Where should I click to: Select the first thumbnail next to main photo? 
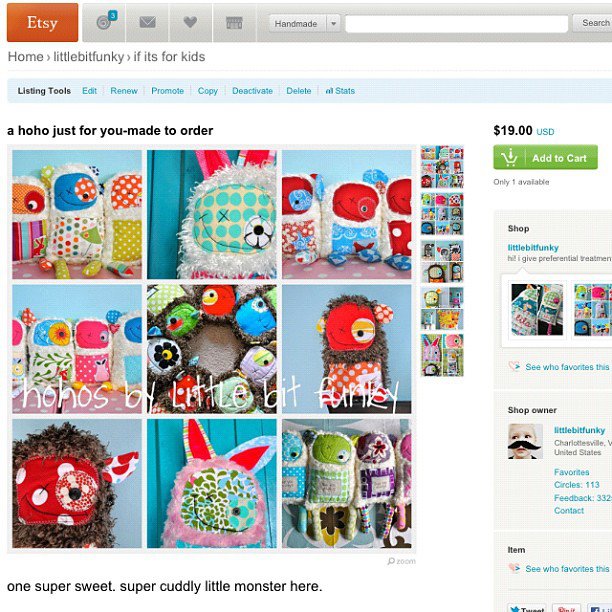(x=442, y=167)
